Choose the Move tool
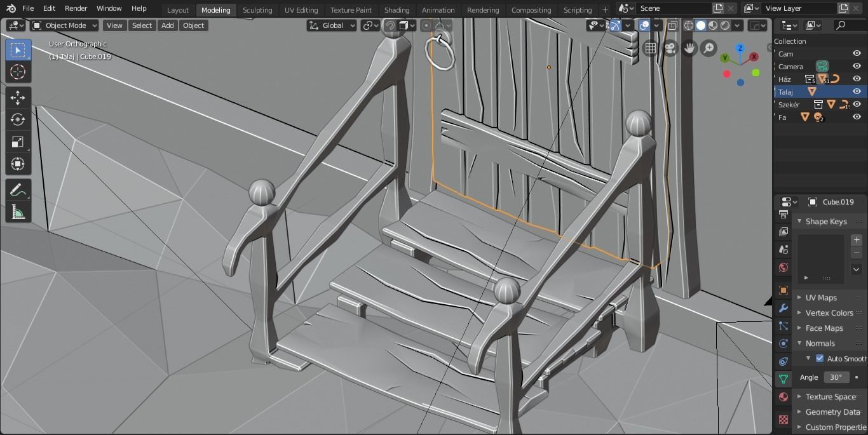868x435 pixels. (18, 97)
